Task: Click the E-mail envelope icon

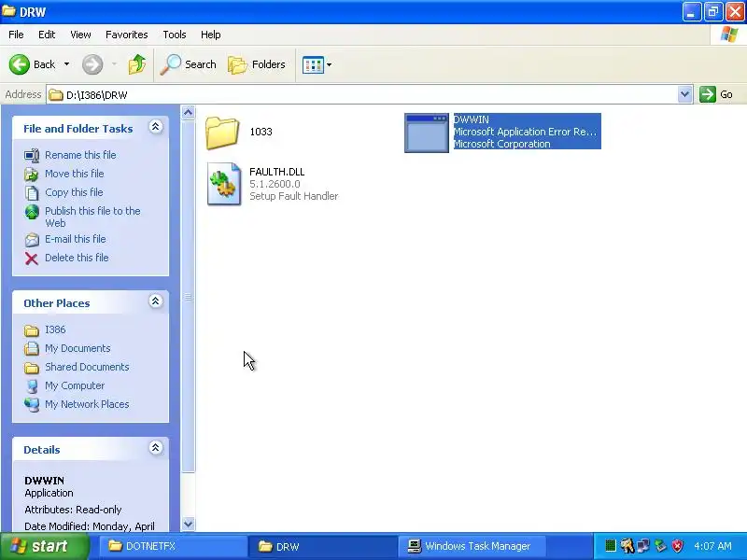Action: point(32,240)
